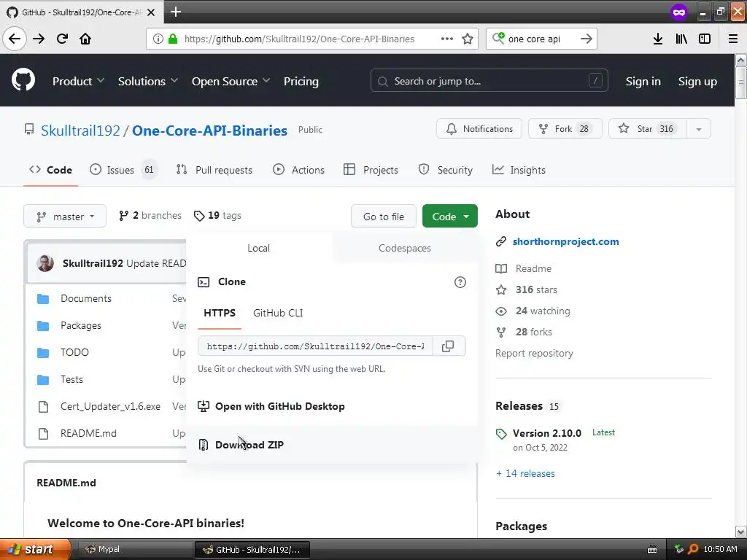The image size is (747, 560).
Task: View the 2 branches link
Action: coord(150,216)
